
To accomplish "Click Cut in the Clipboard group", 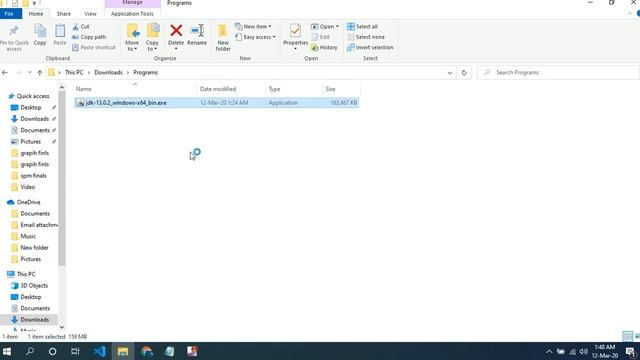I will [x=81, y=27].
